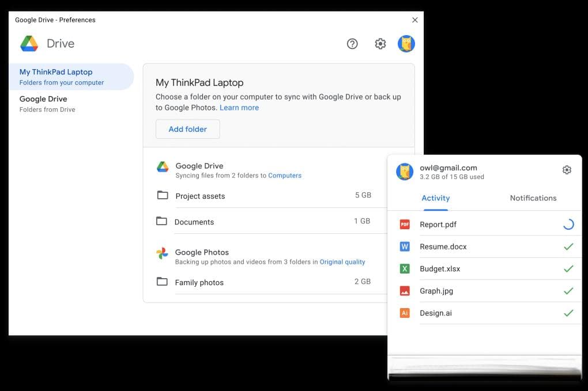
Task: Select the Project assets folder name
Action: tap(200, 196)
